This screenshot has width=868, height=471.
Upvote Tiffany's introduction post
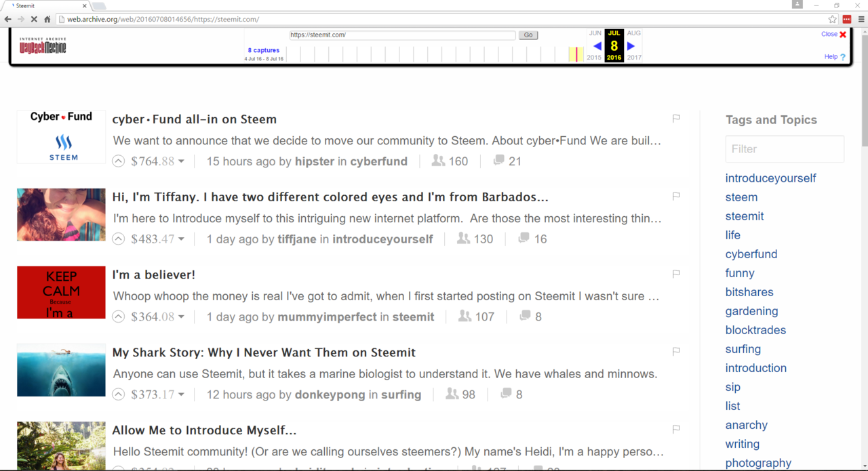point(118,239)
